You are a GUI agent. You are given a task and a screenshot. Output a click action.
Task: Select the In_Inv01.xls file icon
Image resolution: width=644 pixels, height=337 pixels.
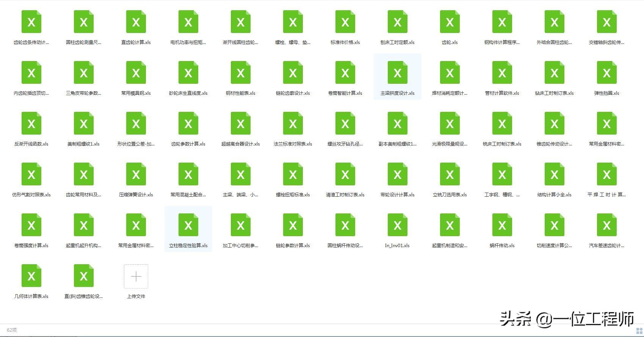click(x=398, y=225)
